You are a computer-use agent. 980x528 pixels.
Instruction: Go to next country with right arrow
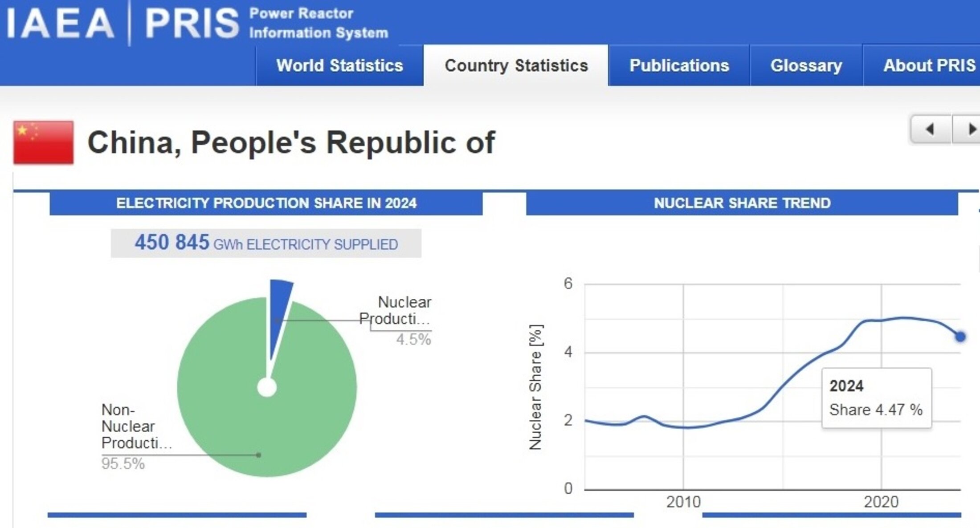coord(969,130)
